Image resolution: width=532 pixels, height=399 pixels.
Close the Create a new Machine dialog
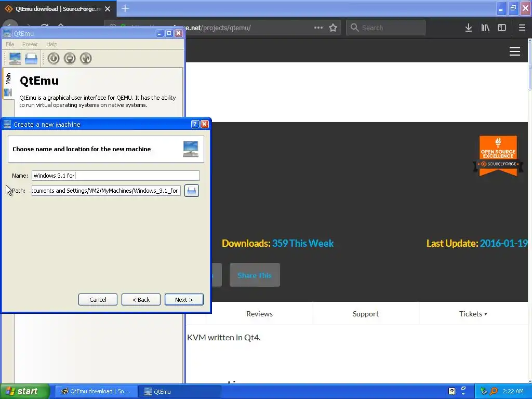click(205, 124)
